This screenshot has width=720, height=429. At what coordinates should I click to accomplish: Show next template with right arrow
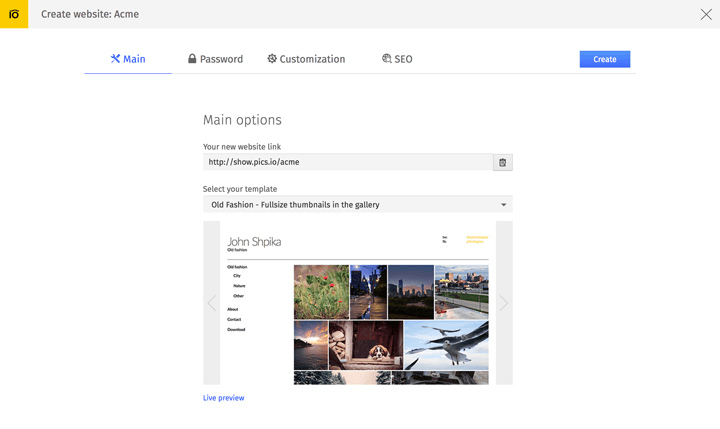pyautogui.click(x=504, y=303)
